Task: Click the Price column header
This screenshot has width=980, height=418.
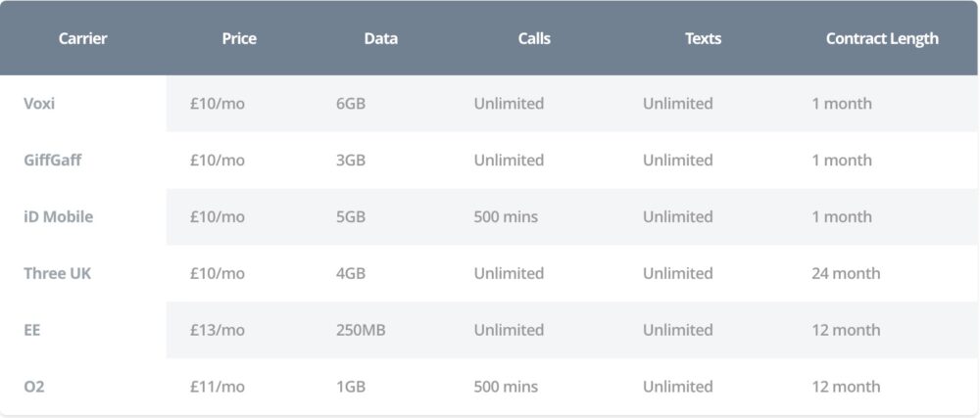Action: [239, 39]
